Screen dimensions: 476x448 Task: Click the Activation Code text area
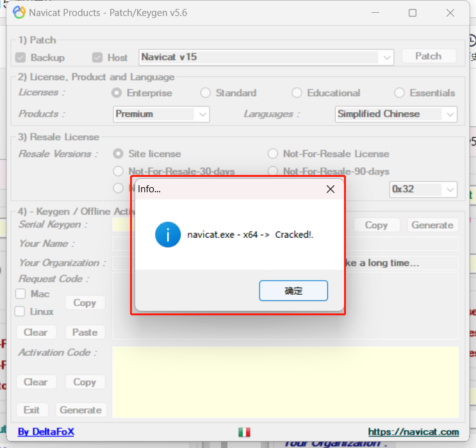285,382
